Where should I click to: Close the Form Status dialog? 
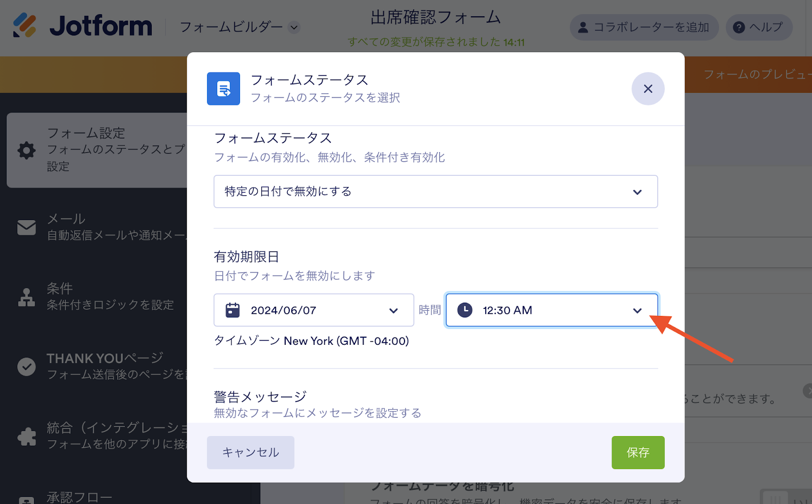coord(648,89)
